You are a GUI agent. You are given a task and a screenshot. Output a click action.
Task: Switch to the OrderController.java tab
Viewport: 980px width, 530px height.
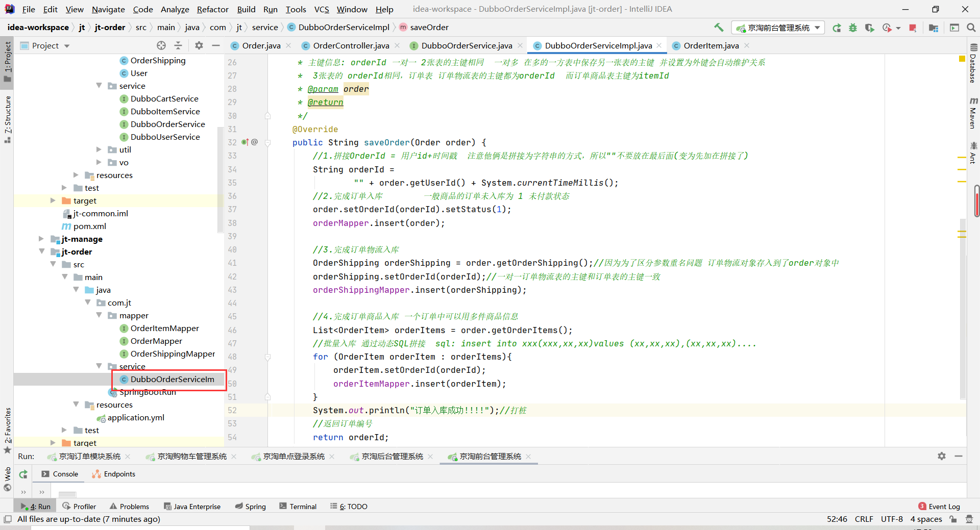point(351,45)
